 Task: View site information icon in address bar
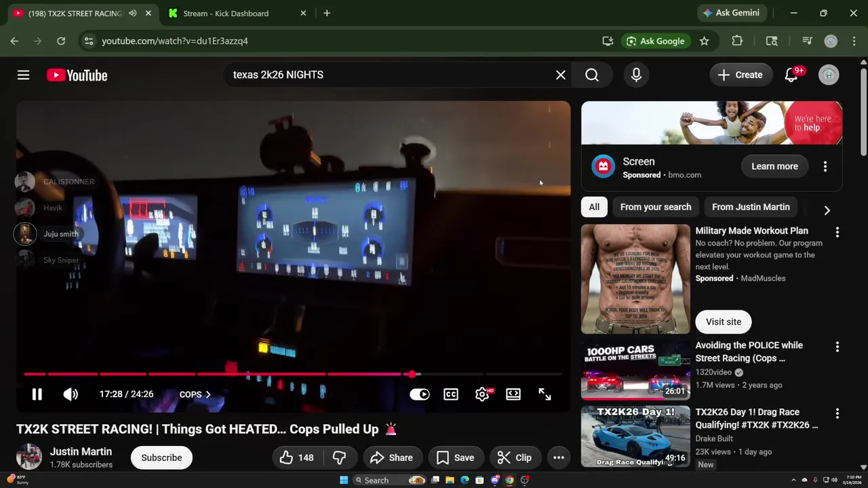(x=89, y=41)
